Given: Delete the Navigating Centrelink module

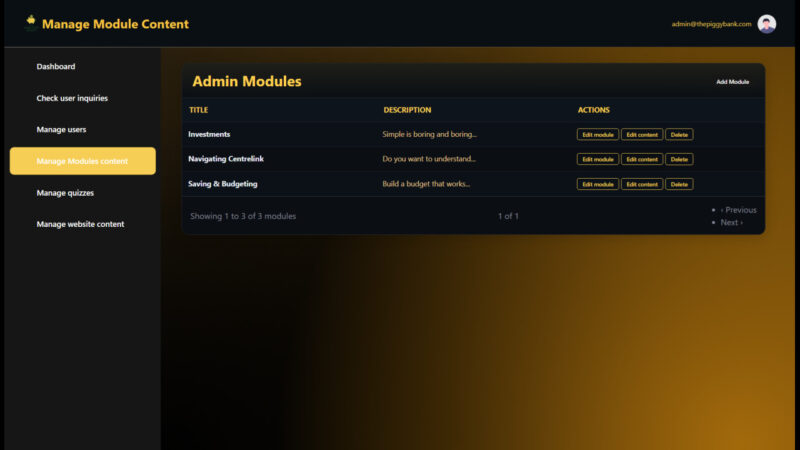Looking at the screenshot, I should [679, 159].
